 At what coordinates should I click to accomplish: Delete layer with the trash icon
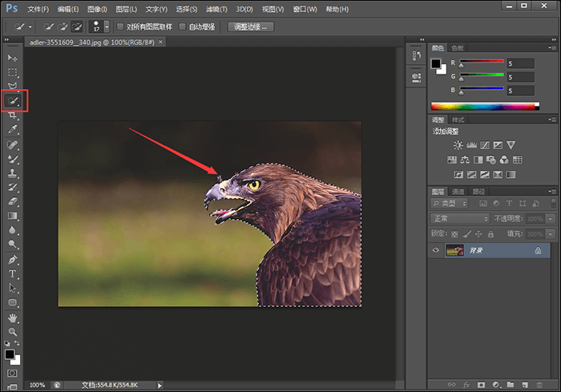coord(539,385)
